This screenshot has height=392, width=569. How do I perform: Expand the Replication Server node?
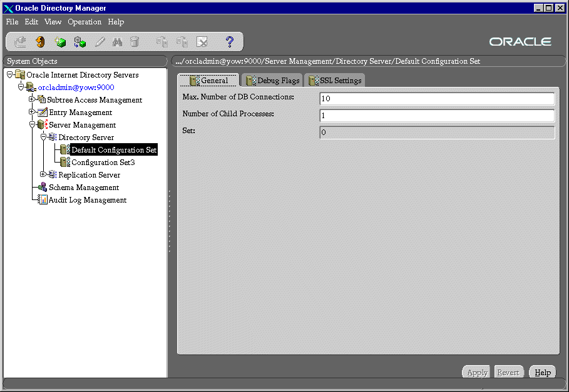point(43,174)
